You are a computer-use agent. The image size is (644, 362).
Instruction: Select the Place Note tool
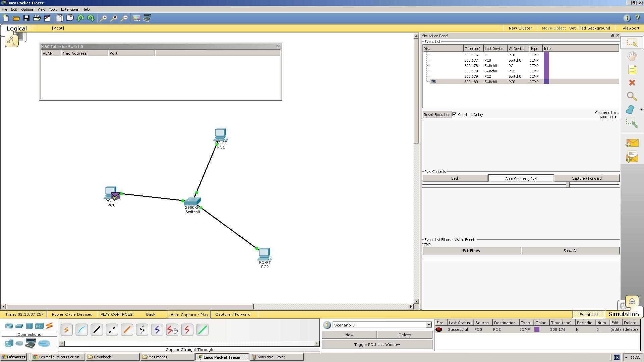[x=632, y=69]
